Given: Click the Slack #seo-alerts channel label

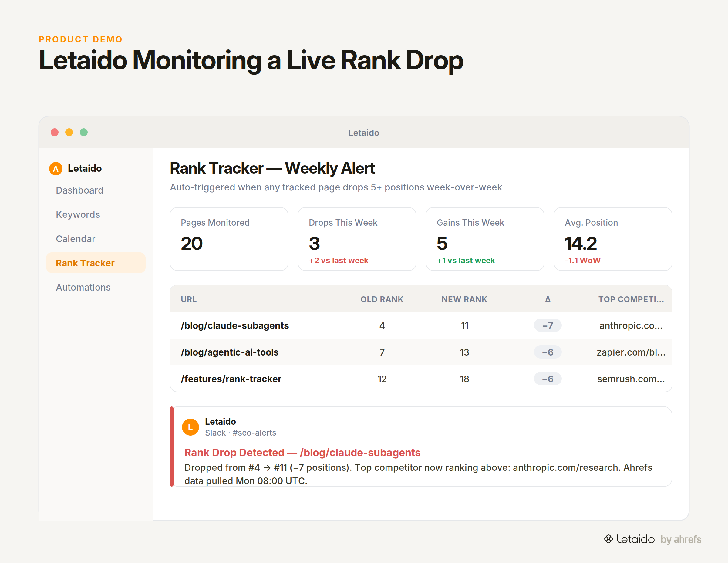Looking at the screenshot, I should tap(240, 433).
